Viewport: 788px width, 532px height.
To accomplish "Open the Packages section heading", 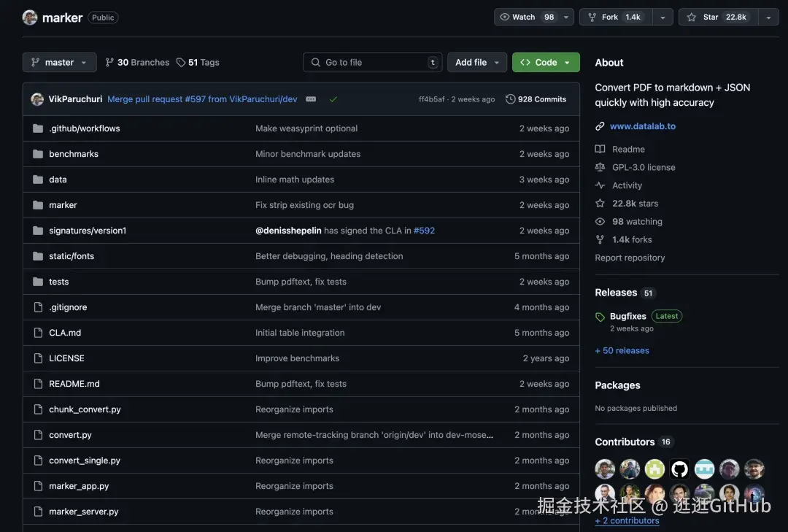I will pyautogui.click(x=618, y=385).
